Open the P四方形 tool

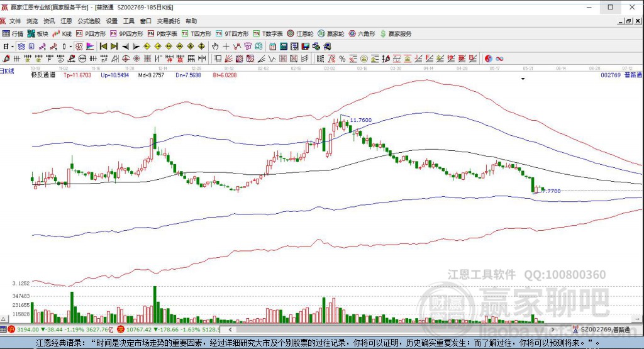pyautogui.click(x=91, y=34)
